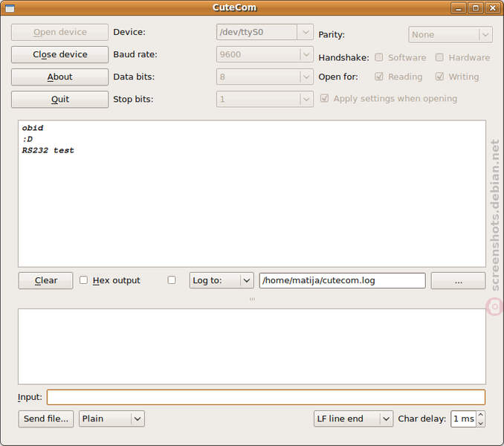
Task: Expand the Plain send protocol dropdown
Action: [x=112, y=418]
